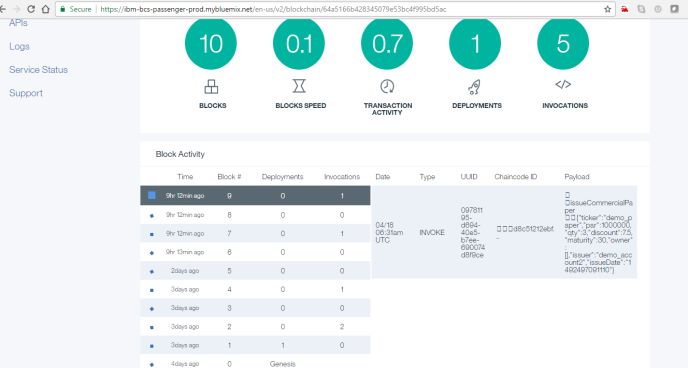This screenshot has height=368, width=688.
Task: Click the row marker icon for block 5
Action: [152, 272]
